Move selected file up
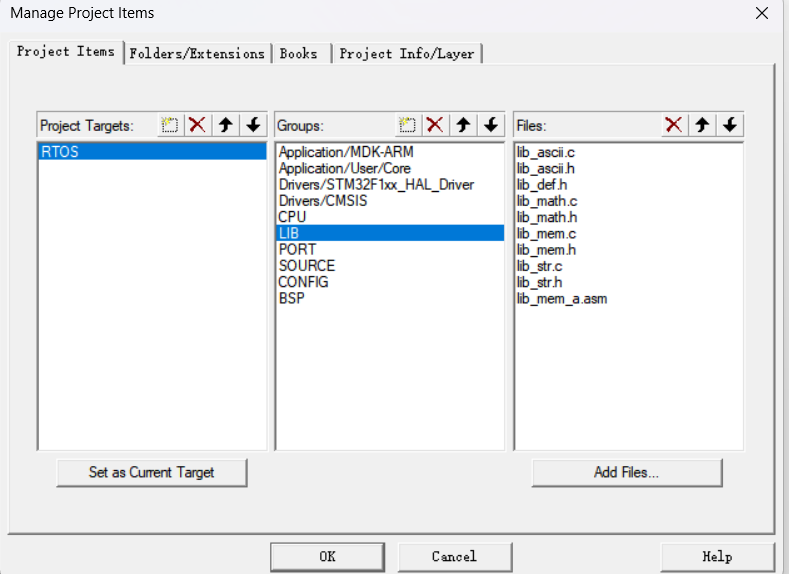This screenshot has width=789, height=574. pos(702,125)
